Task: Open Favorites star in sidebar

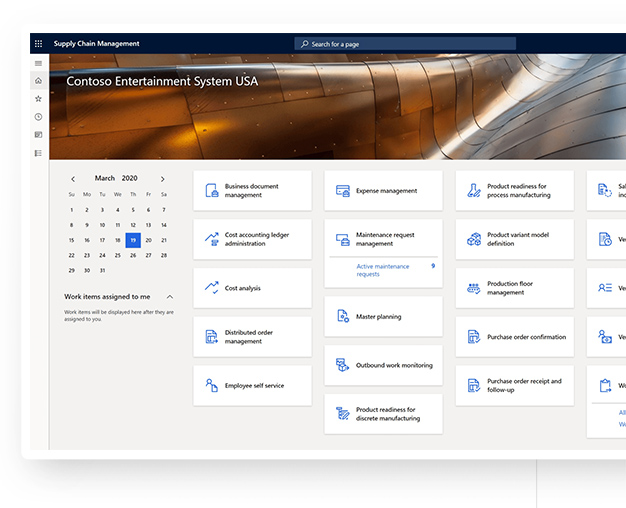Action: coord(38,99)
